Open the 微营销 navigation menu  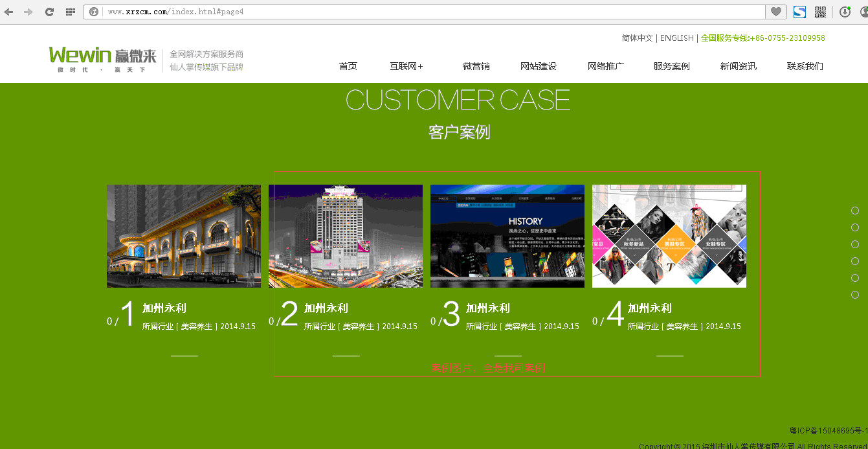point(476,66)
